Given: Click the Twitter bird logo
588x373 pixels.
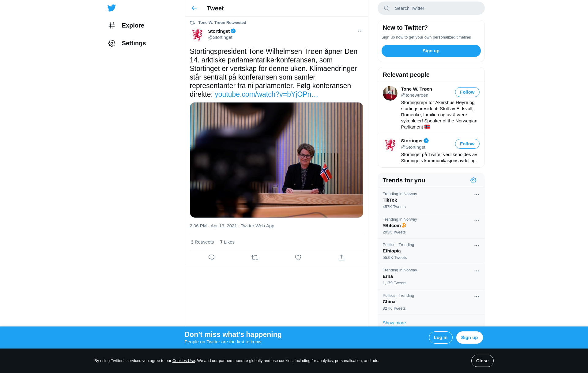Looking at the screenshot, I should pyautogui.click(x=111, y=8).
